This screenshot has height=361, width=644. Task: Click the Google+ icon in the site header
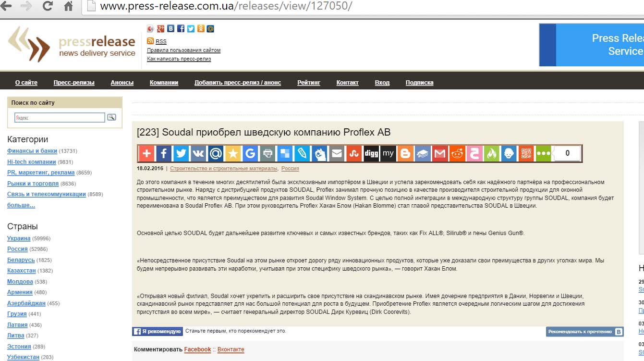pos(160,29)
